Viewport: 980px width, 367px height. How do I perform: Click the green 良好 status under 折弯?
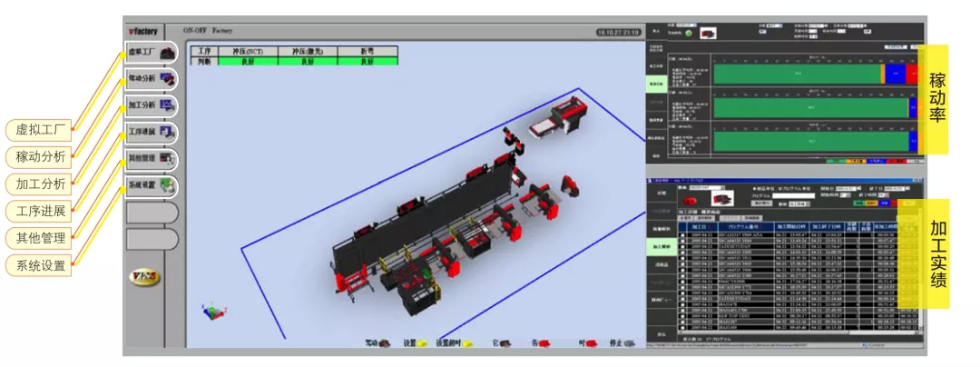coord(367,62)
